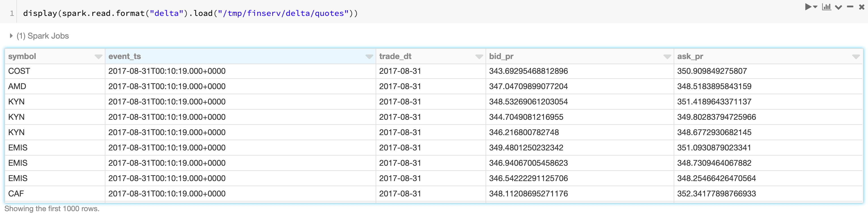Open the symbol column sort dropdown

tap(98, 57)
